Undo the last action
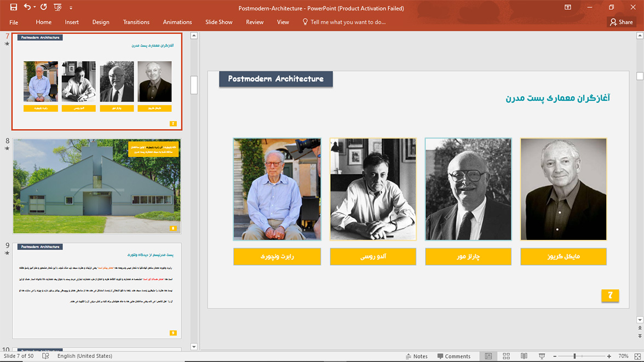This screenshot has height=362, width=644. (27, 7)
